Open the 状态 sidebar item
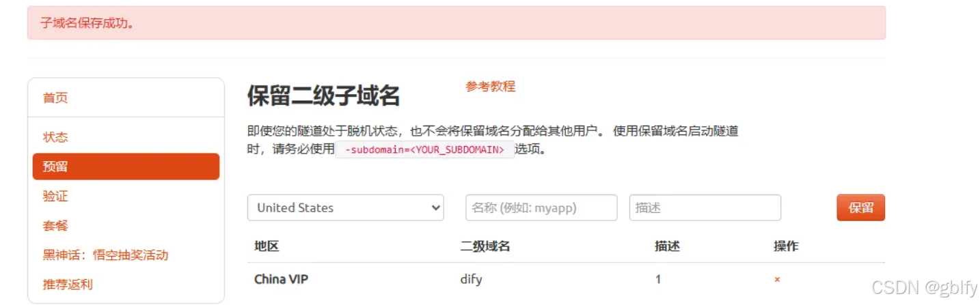Viewport: 980px width, 305px height. tap(55, 137)
